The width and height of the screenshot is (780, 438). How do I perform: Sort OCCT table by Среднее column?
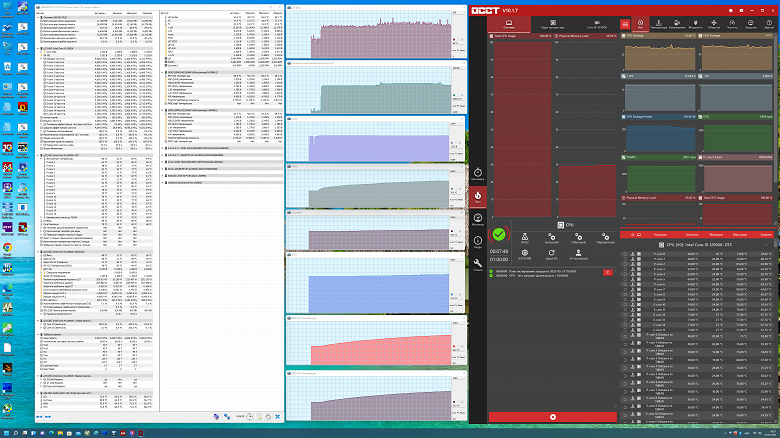(x=766, y=234)
